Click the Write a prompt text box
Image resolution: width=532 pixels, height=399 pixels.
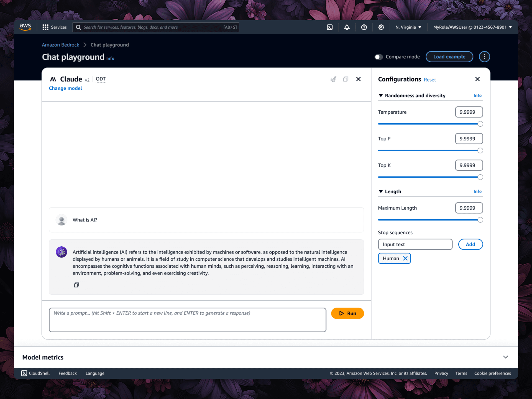click(x=188, y=320)
